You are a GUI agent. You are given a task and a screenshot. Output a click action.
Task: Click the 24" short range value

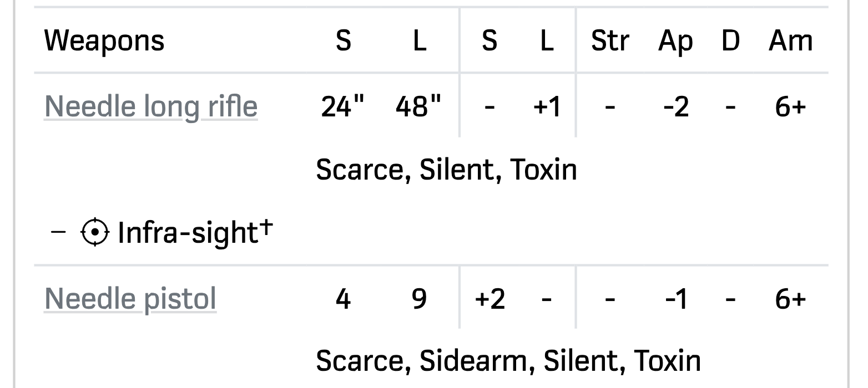[x=344, y=106]
